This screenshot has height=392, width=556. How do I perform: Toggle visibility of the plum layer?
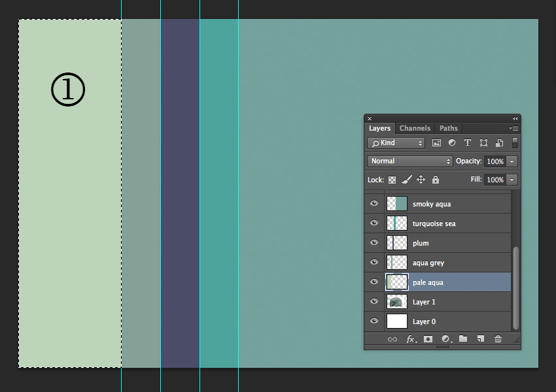tap(374, 243)
